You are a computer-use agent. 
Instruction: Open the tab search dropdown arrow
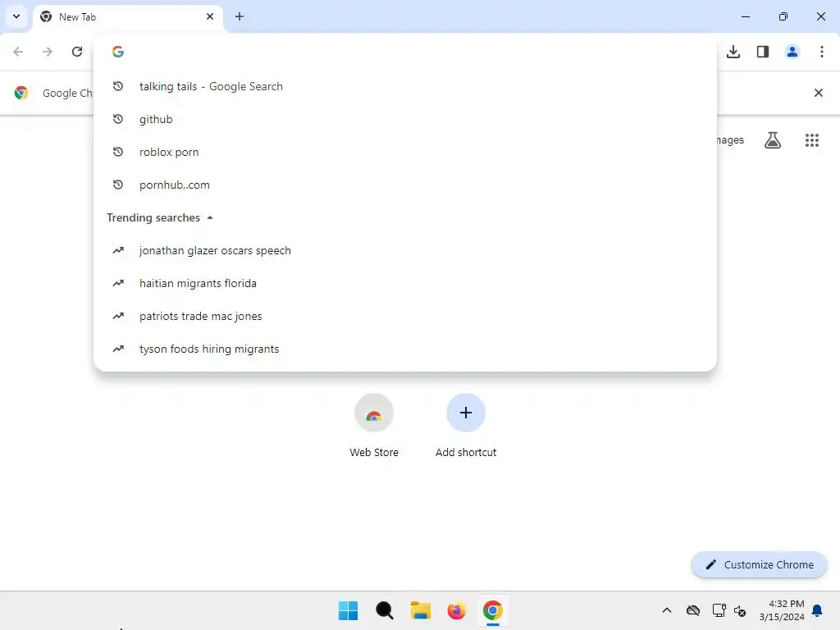tap(16, 16)
